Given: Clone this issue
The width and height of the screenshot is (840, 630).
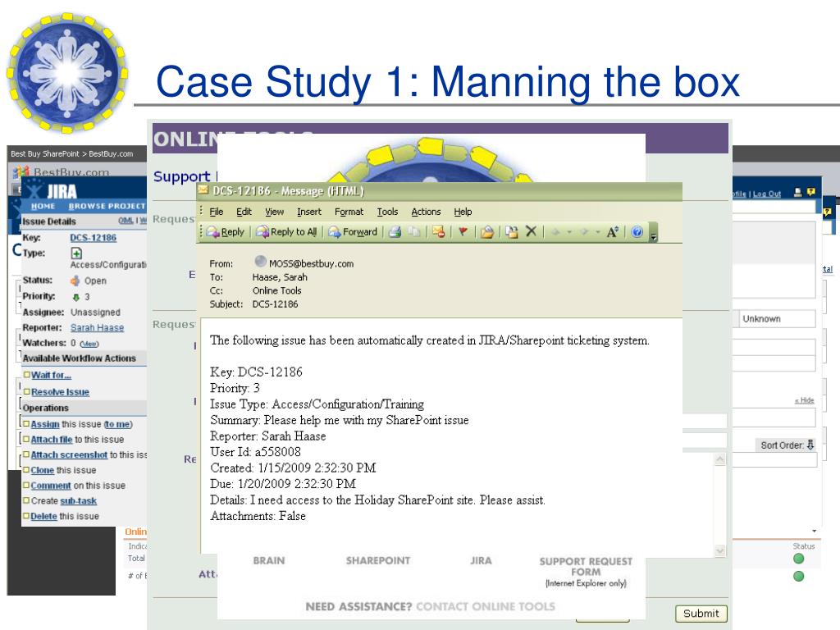Looking at the screenshot, I should [43, 470].
